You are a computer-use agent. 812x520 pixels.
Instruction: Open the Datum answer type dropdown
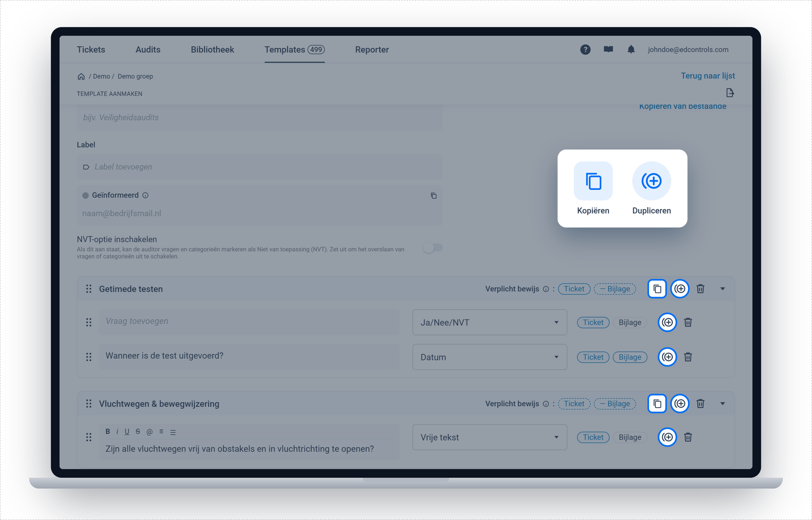[490, 357]
